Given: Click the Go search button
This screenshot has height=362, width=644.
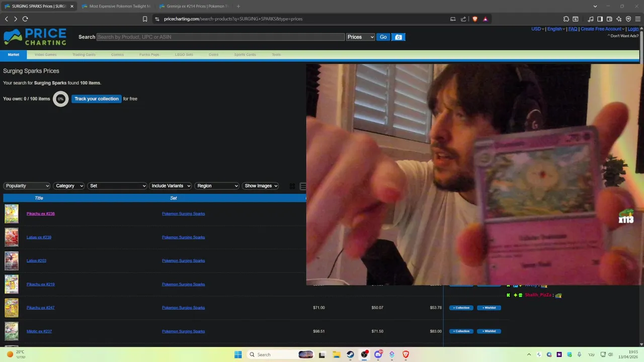Looking at the screenshot, I should [x=383, y=37].
